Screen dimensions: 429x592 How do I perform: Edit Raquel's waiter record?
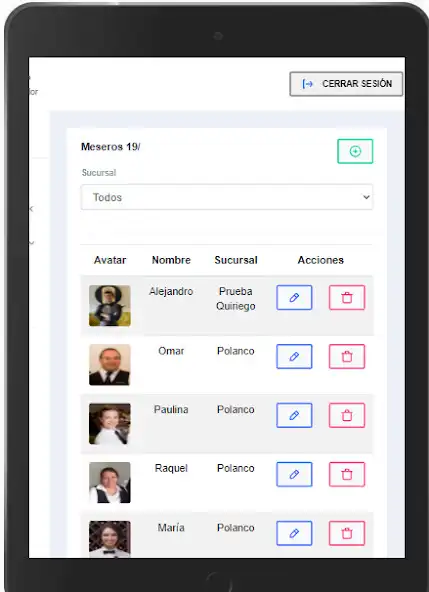[294, 474]
